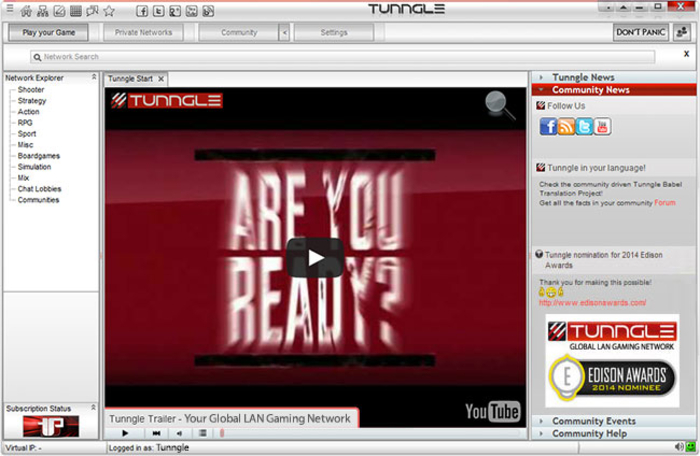Click the video progress slider bar

[370, 433]
